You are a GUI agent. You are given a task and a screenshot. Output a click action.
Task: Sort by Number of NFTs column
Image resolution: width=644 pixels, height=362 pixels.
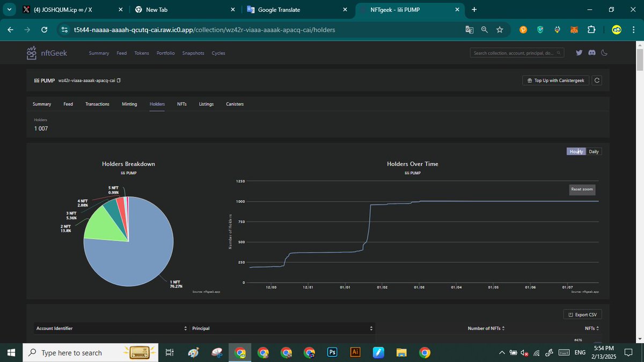point(486,328)
